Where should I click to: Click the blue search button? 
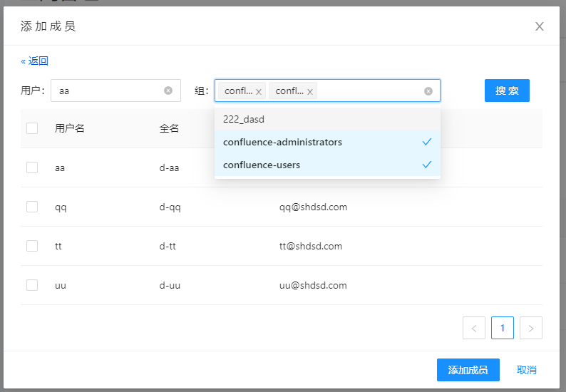point(507,91)
